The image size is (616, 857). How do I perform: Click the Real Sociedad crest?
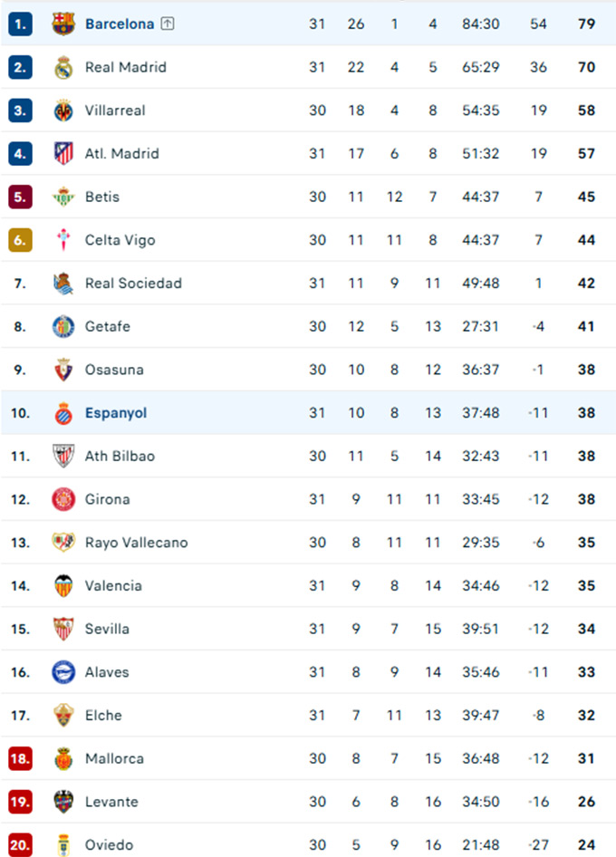pos(63,284)
